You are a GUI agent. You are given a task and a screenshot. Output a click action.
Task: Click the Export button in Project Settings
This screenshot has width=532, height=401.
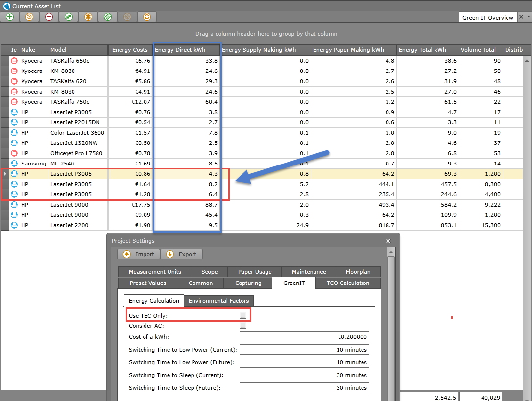point(182,254)
